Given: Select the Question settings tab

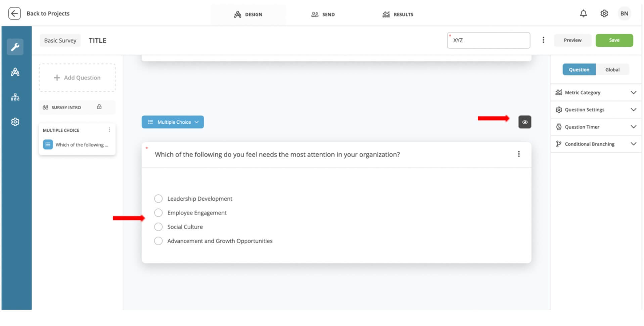Looking at the screenshot, I should point(579,70).
